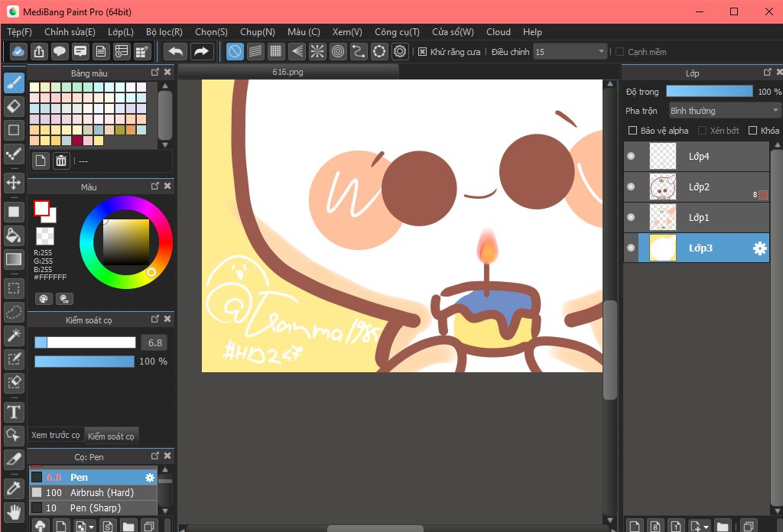Add new color to palette
Image resolution: width=783 pixels, height=532 pixels.
coord(41,161)
